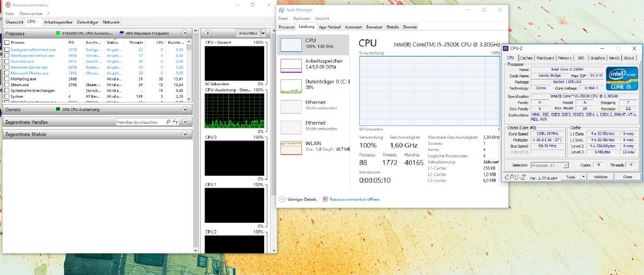Open the Ansichten dropdown arrow

(263, 33)
